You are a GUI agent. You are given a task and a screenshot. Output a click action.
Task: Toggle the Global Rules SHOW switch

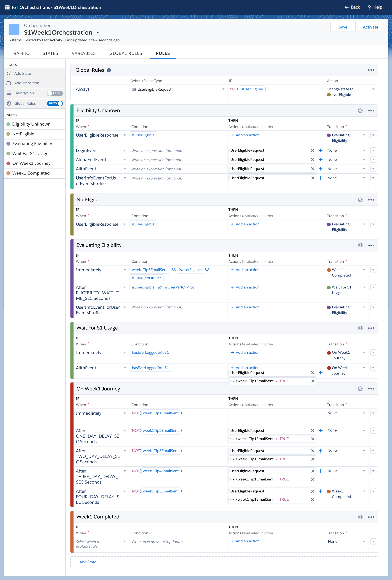(x=55, y=103)
